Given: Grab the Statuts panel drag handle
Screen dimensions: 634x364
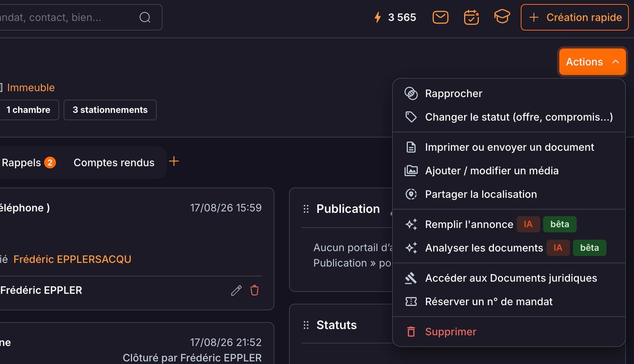Looking at the screenshot, I should pos(306,325).
